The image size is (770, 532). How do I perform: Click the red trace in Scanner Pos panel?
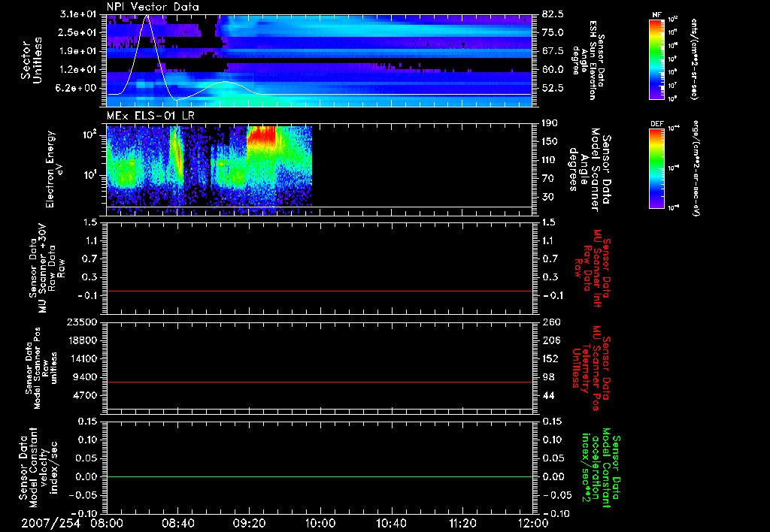click(x=320, y=382)
